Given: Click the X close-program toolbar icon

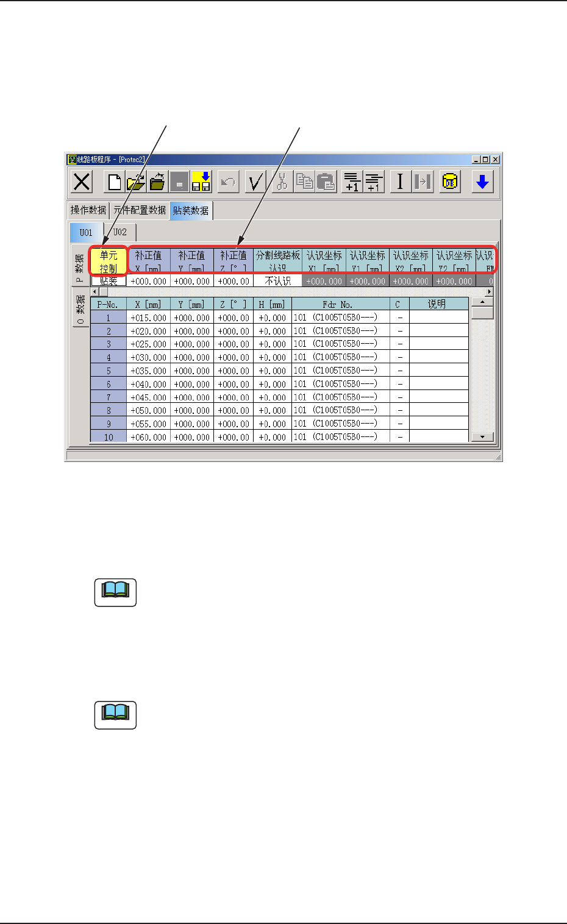Looking at the screenshot, I should (82, 182).
